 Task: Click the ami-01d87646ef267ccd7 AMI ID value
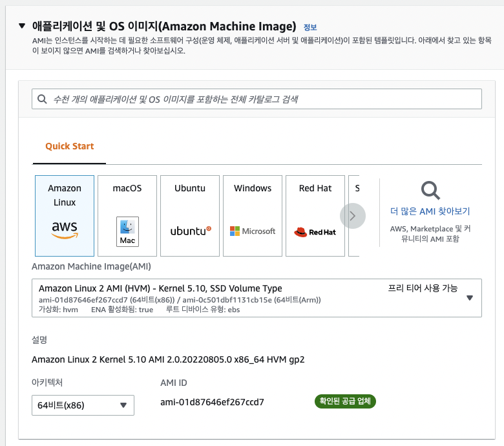point(212,402)
